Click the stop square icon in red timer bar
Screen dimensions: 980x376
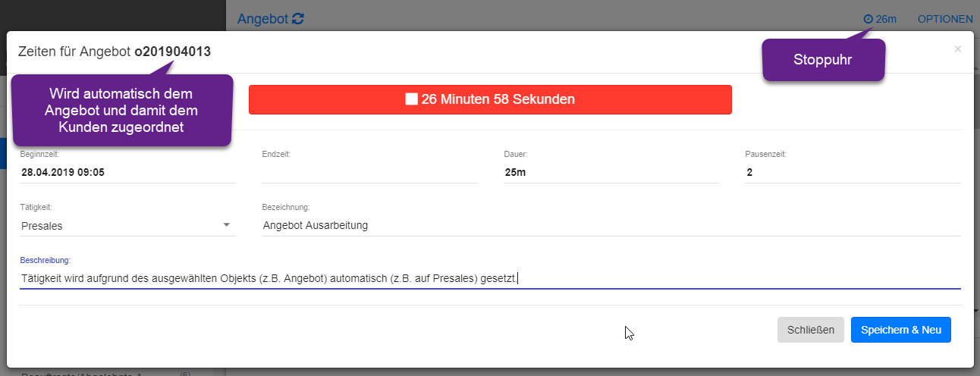(412, 99)
